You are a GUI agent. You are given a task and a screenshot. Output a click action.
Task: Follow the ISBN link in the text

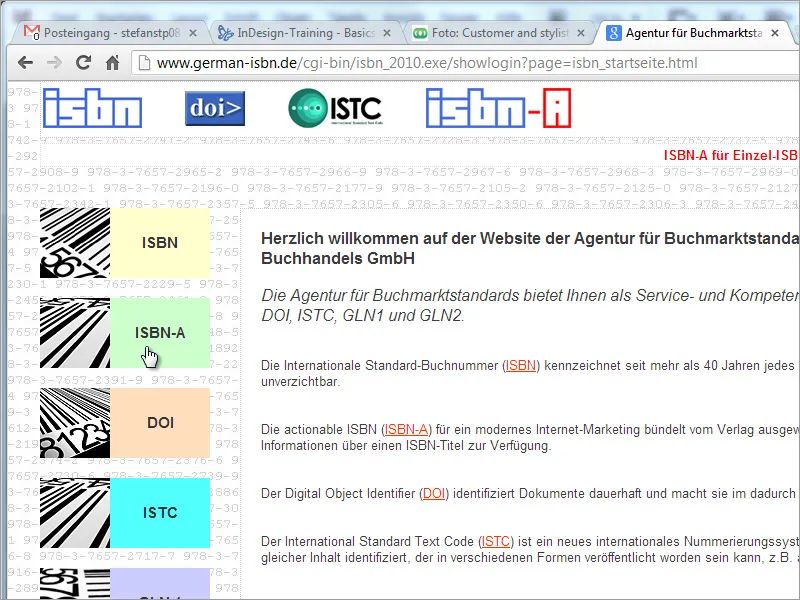[520, 365]
